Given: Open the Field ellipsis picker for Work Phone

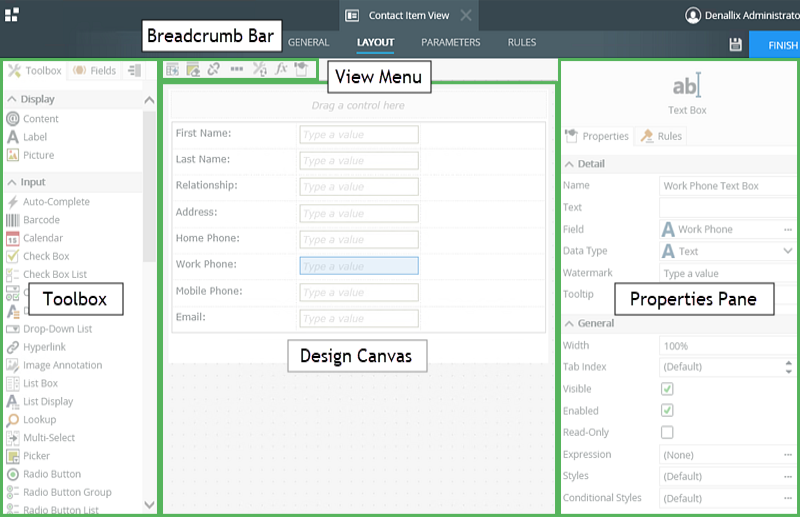Looking at the screenshot, I should (788, 230).
